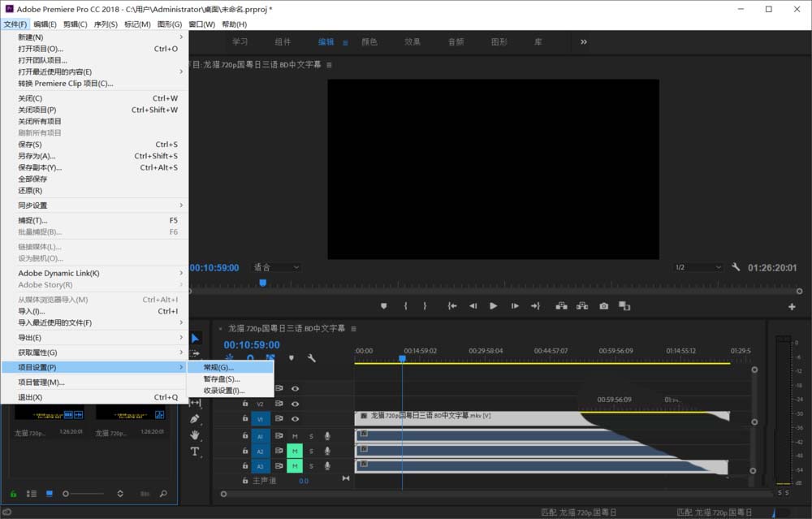Select the Hand tool
Image resolution: width=812 pixels, height=519 pixels.
coord(195,435)
